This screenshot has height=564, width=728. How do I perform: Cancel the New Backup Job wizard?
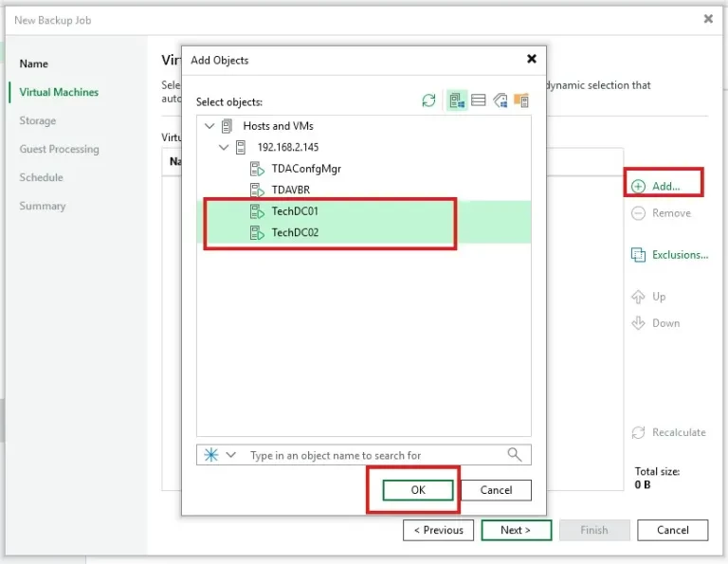tap(673, 530)
